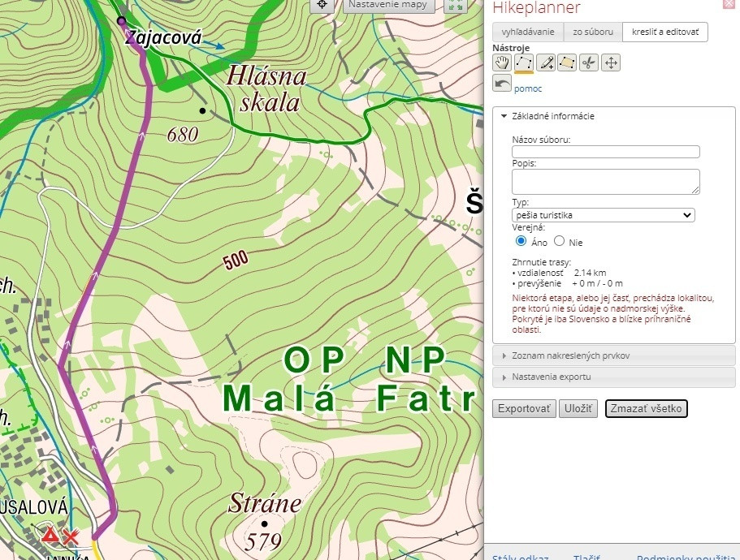Screen dimensions: 740x560
Task: Open the zo súboru tab
Action: coord(593,32)
